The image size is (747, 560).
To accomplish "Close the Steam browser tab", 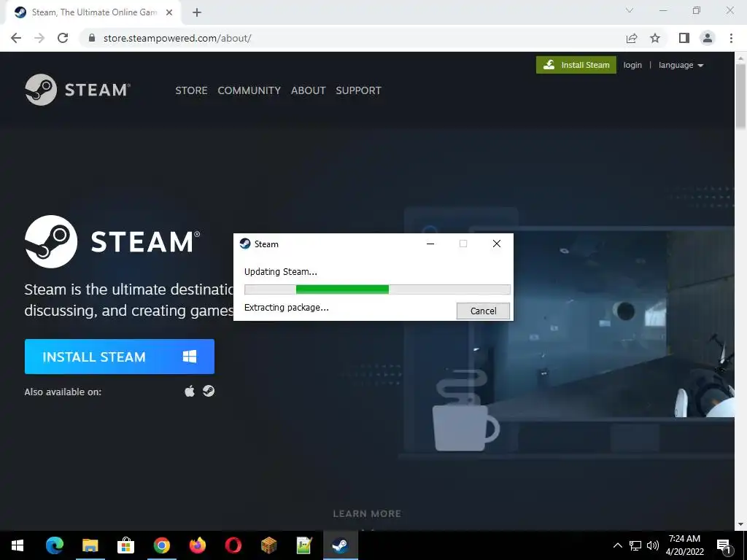I will point(169,13).
